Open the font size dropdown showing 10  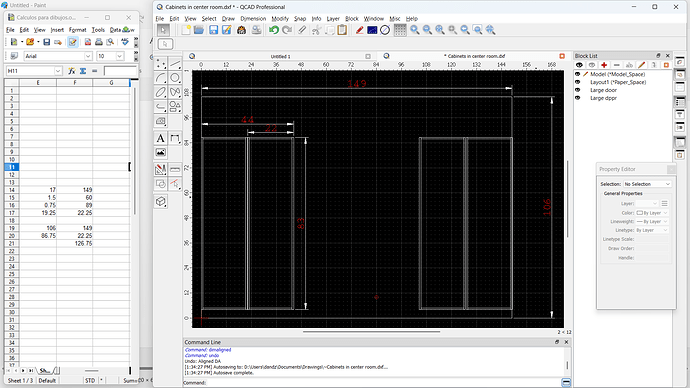[x=120, y=56]
